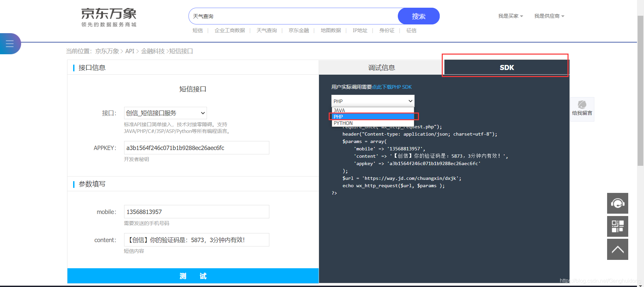Open the IP地址 quick link
This screenshot has height=287, width=644.
[x=360, y=30]
